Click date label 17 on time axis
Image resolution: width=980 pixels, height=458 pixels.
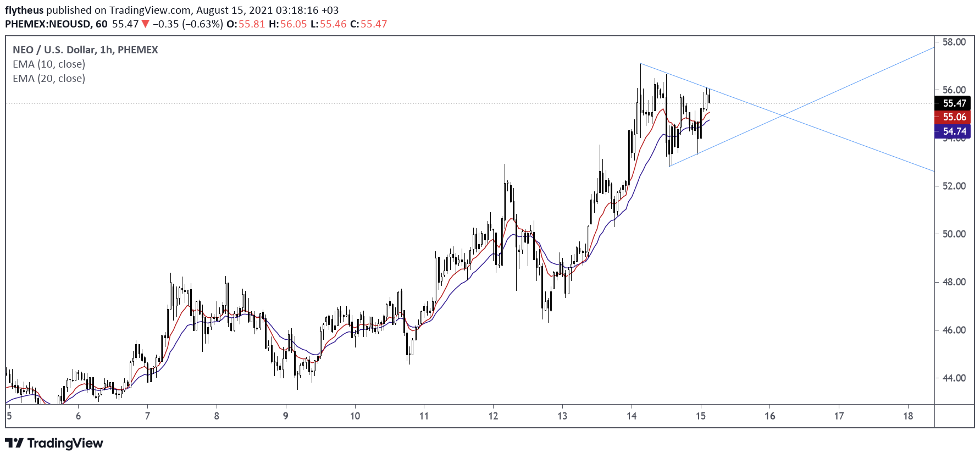[x=839, y=416]
